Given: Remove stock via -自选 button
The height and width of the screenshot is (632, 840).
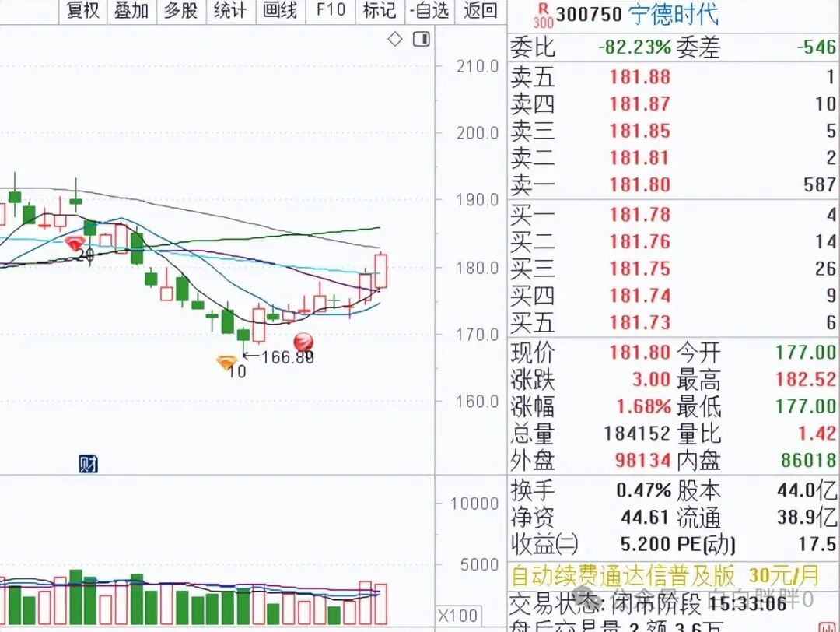Looking at the screenshot, I should [429, 10].
